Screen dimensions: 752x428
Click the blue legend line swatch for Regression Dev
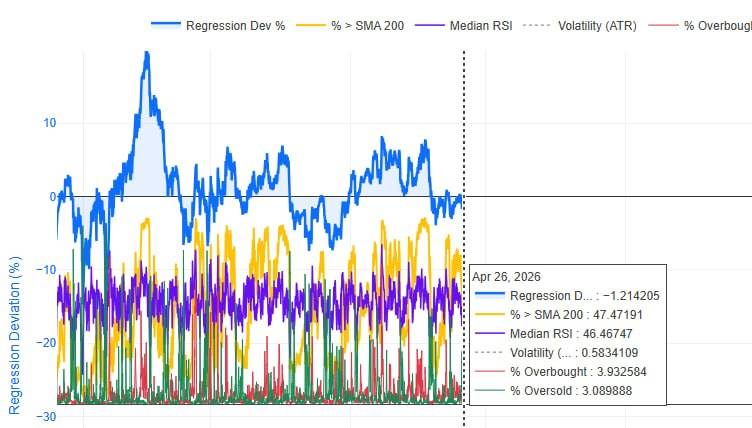[x=165, y=24]
